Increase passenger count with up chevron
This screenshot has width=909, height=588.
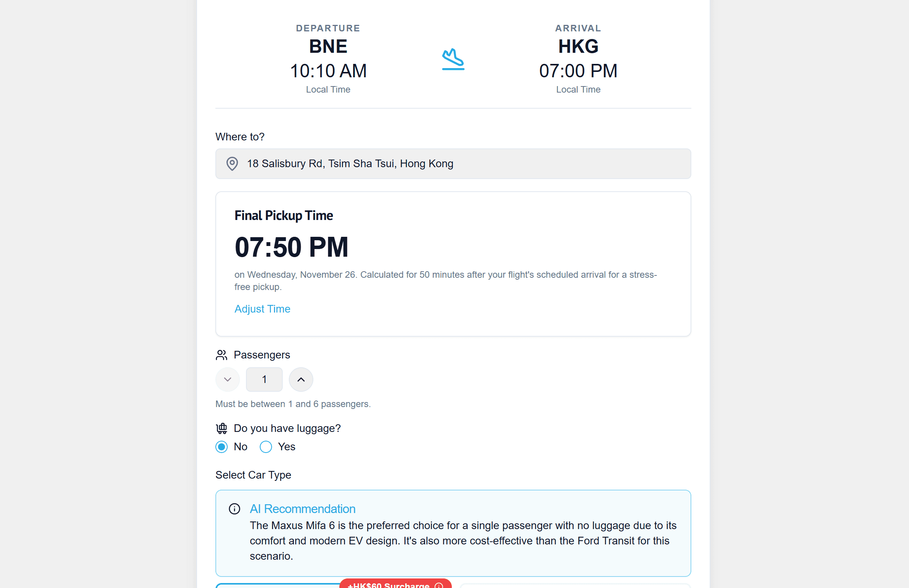[301, 380]
